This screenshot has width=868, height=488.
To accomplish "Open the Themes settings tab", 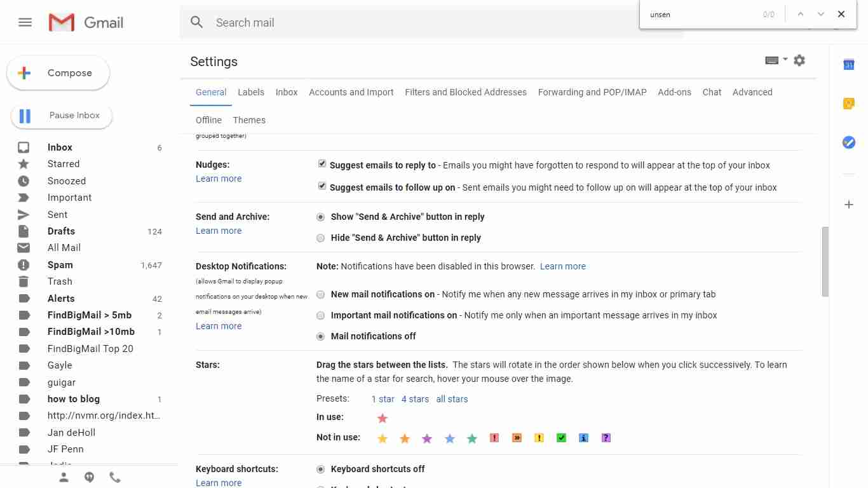I will point(249,120).
